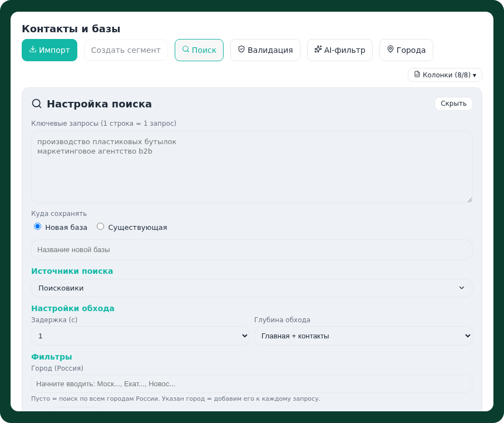This screenshot has height=423, width=504.
Task: Click the Импорт download icon
Action: tap(32, 49)
